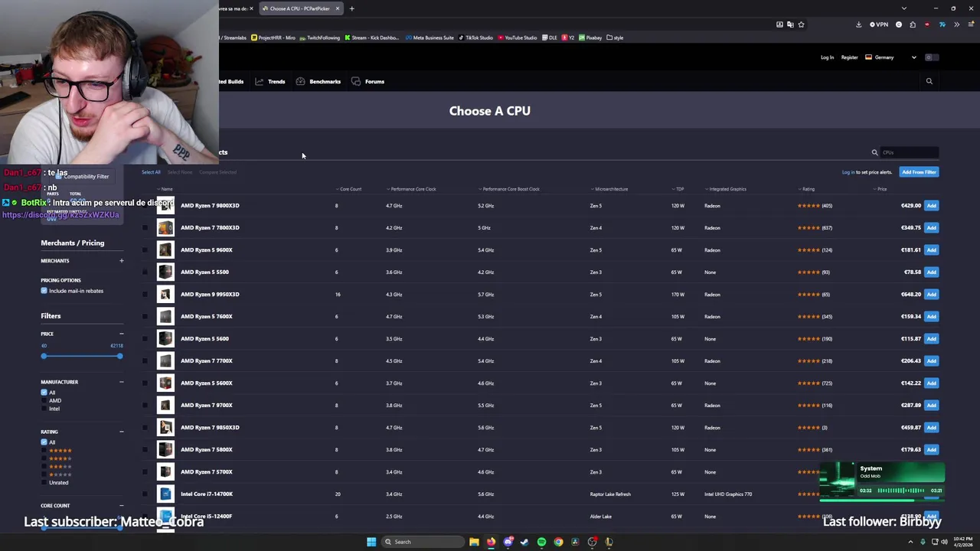Screen dimensions: 980x551
Task: Switch to Choose A CPU browser tab
Action: [299, 8]
